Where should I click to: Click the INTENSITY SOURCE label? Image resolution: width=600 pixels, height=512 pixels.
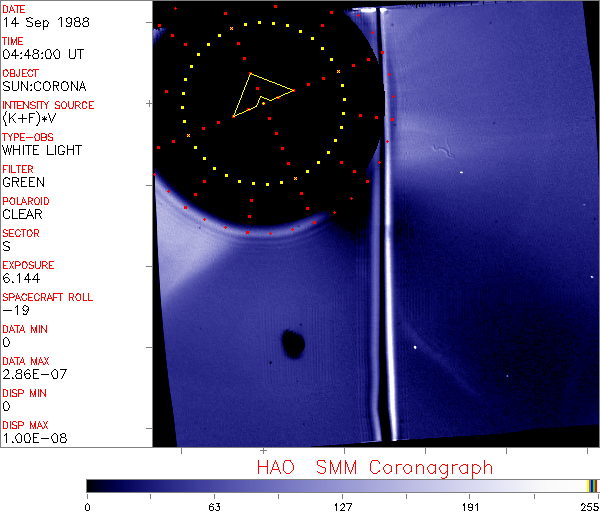(48, 105)
